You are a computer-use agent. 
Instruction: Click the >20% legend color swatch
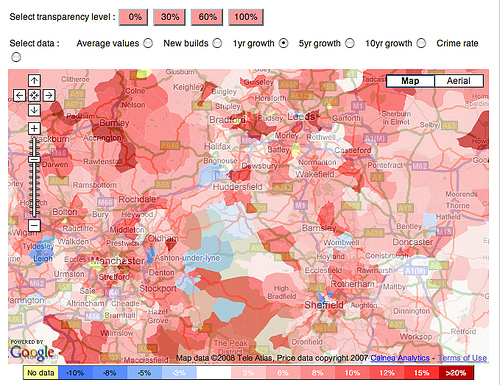click(x=456, y=373)
